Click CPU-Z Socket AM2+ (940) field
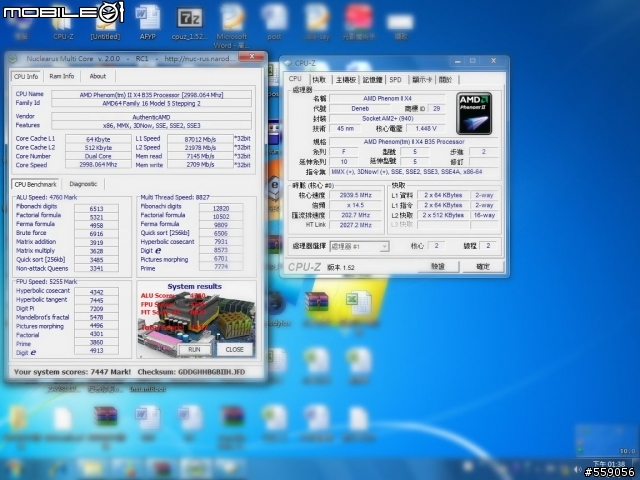Viewport: 640px width, 480px height. 387,118
